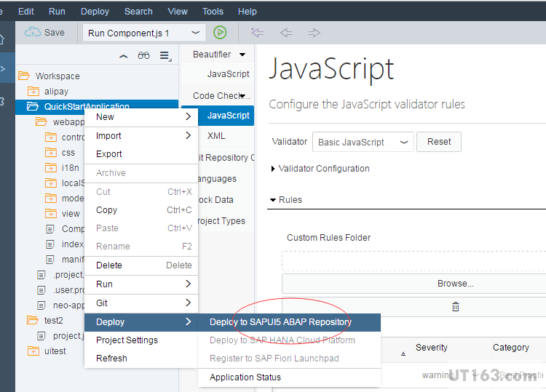Click the Save cloud icon

33,33
